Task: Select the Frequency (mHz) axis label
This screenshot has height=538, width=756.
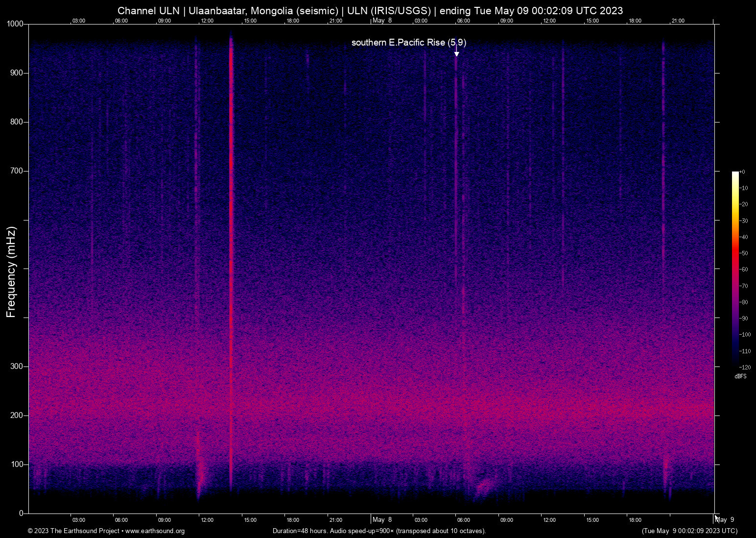Action: coord(11,270)
